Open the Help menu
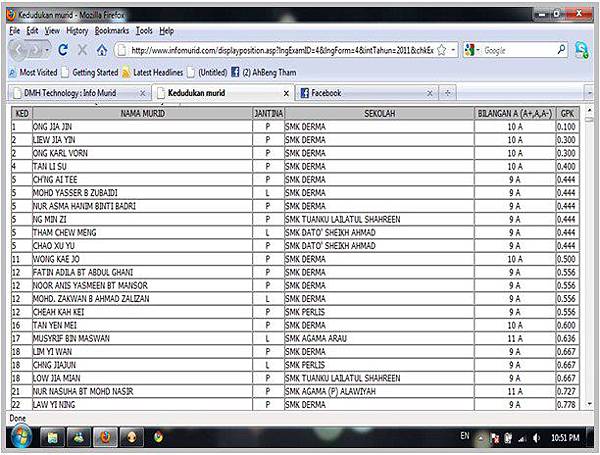 (x=166, y=31)
